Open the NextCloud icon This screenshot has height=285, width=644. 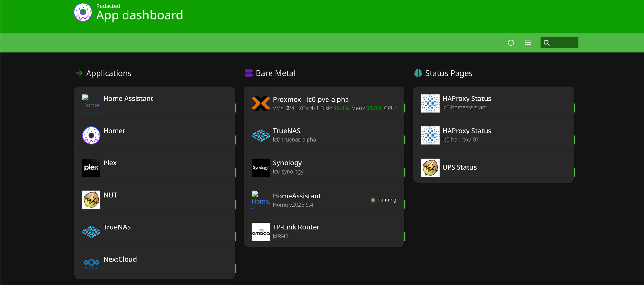pos(91,263)
